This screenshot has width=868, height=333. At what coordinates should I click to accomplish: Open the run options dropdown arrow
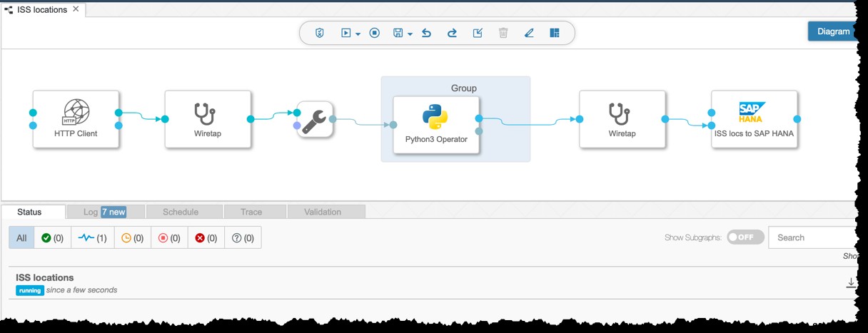358,34
